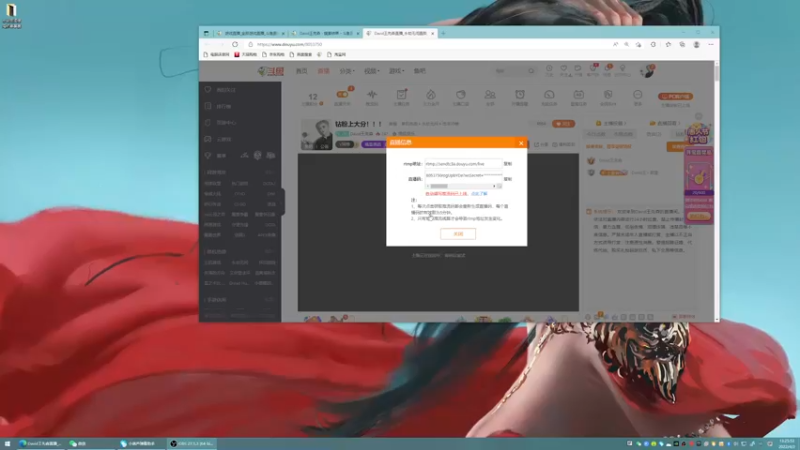Click the first bookmark in bookmarks bar
Screen dimensions: 800x450
coord(216,55)
